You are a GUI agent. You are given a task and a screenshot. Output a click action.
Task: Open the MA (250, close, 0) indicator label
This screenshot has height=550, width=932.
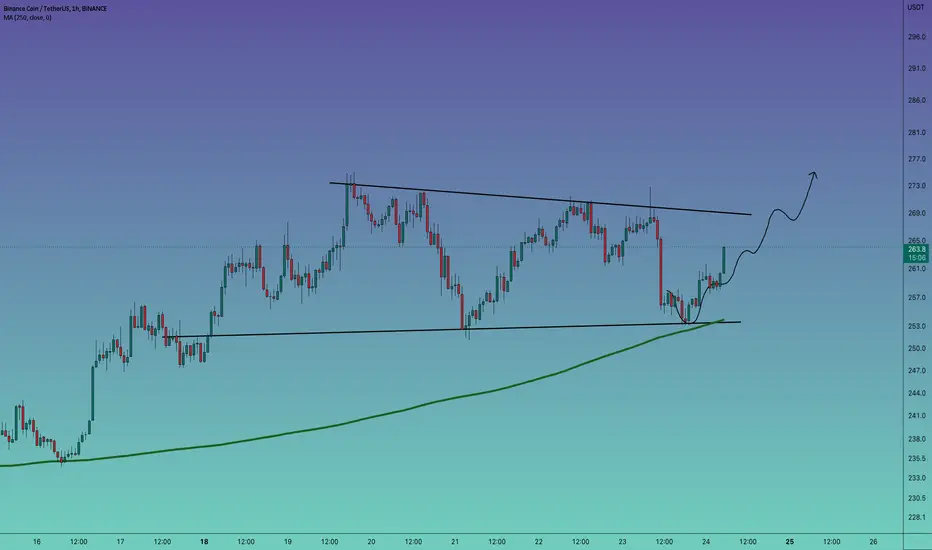coord(27,18)
